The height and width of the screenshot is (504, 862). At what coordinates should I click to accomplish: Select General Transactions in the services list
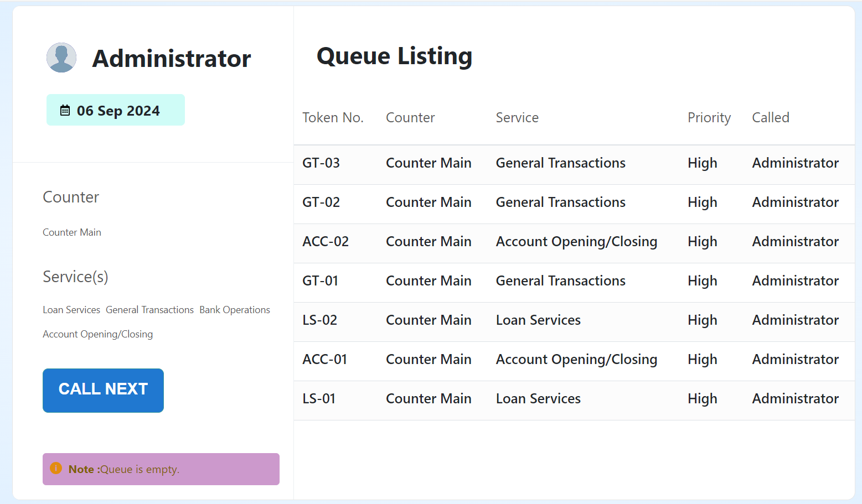[x=149, y=310]
